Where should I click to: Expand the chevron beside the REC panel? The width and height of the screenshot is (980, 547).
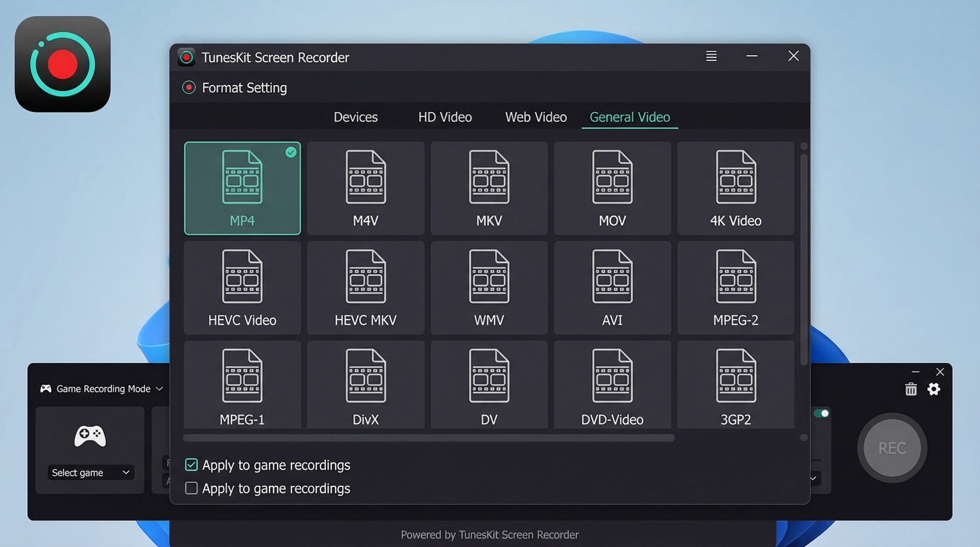tap(814, 478)
